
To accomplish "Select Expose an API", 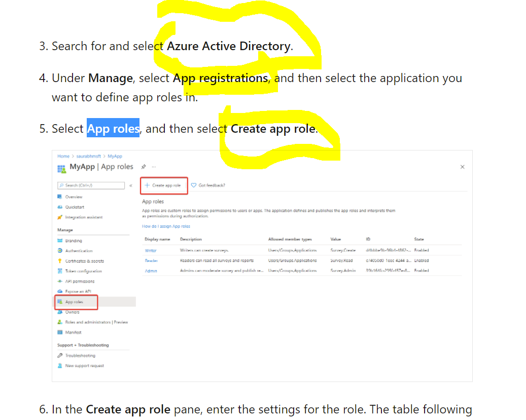I will pos(76,291).
